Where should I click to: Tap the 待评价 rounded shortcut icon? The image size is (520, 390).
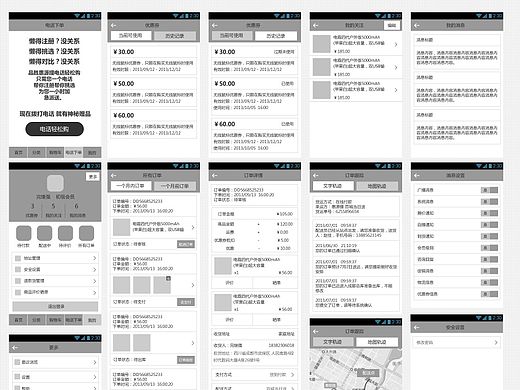point(65,233)
